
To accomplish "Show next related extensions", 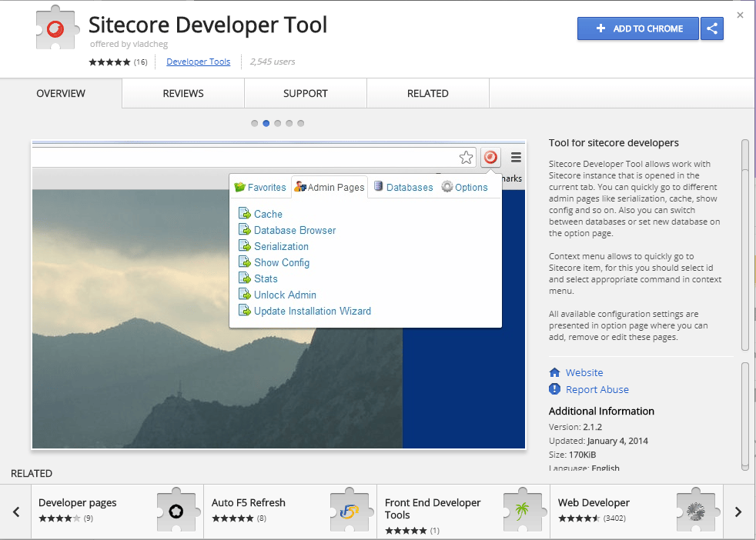I will pos(738,512).
